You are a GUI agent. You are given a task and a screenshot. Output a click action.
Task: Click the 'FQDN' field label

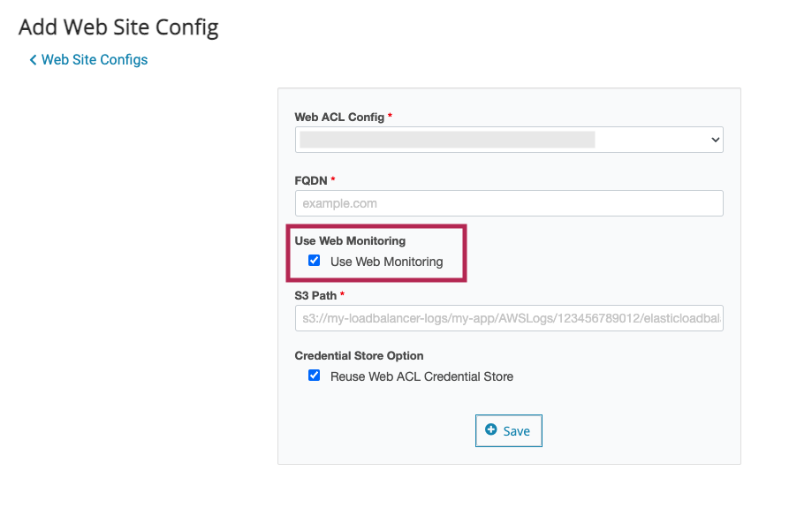pos(311,180)
